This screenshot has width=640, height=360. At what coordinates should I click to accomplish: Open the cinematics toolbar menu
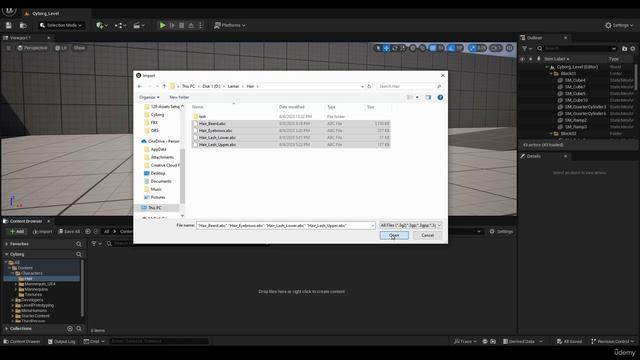(139, 25)
